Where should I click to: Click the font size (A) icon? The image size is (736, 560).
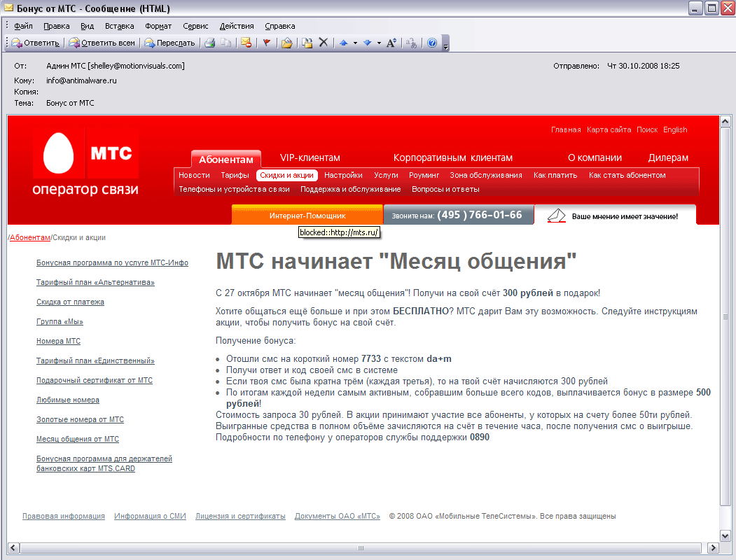[391, 43]
